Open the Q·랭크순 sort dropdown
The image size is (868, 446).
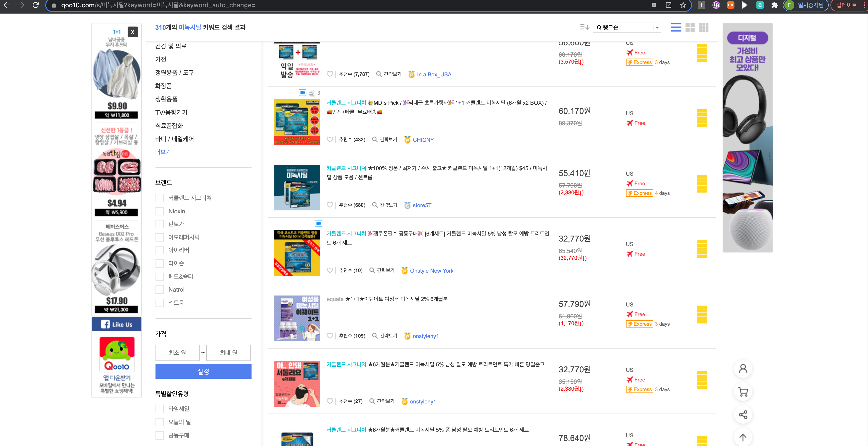(x=627, y=27)
